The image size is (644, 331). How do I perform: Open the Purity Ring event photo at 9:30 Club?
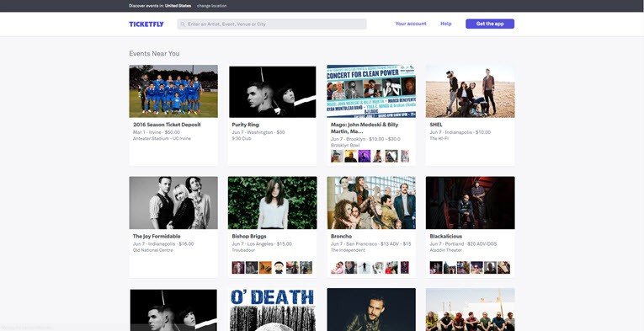tap(272, 91)
